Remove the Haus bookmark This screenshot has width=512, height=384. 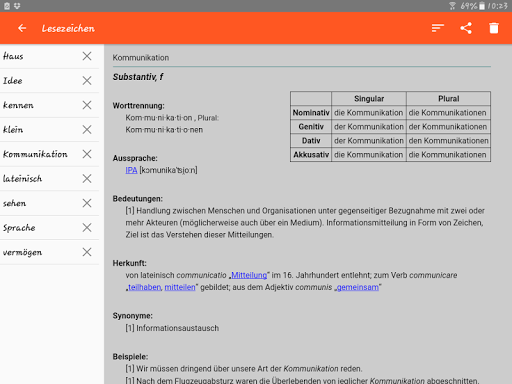tap(87, 56)
